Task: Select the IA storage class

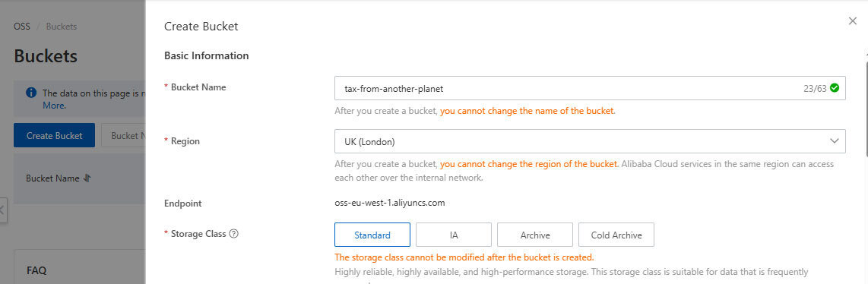Action: click(454, 235)
